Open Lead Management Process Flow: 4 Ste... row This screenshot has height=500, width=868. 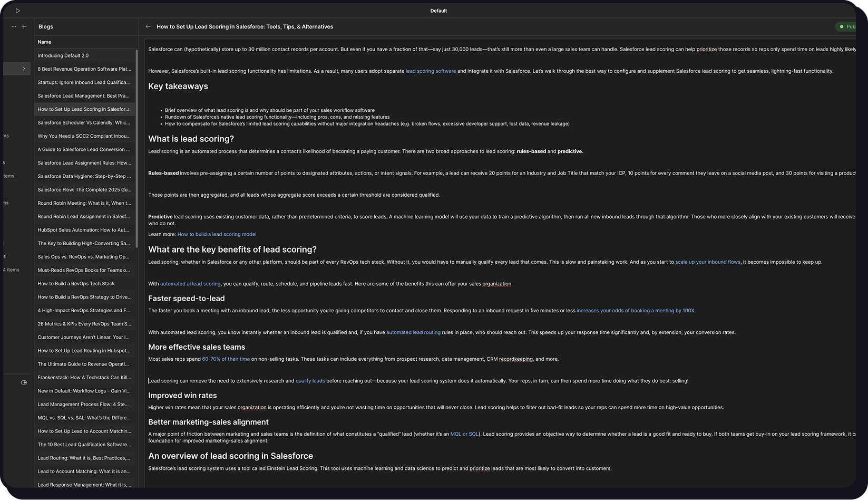[84, 404]
